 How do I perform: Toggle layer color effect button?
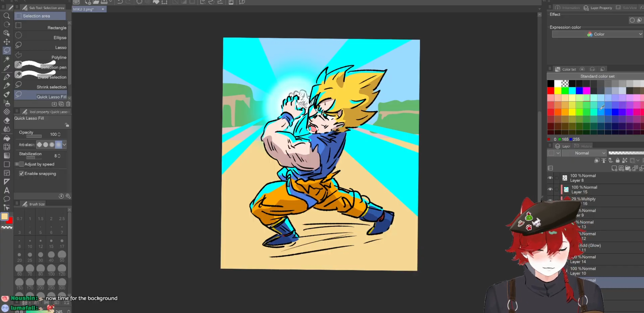639,20
